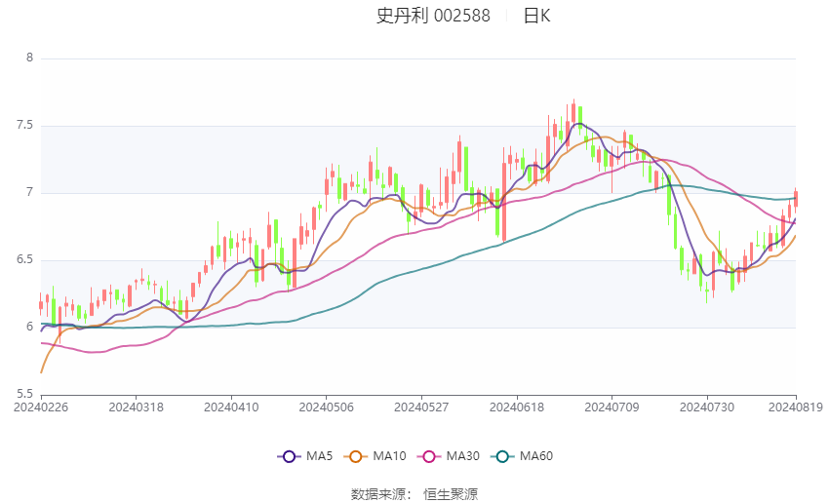Select the 20240318 date axis label

pos(136,407)
